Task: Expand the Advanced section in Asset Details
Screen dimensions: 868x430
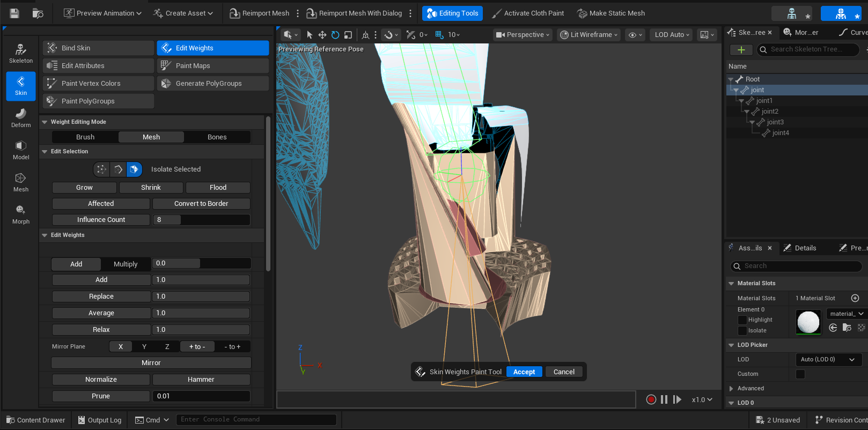Action: pos(731,389)
